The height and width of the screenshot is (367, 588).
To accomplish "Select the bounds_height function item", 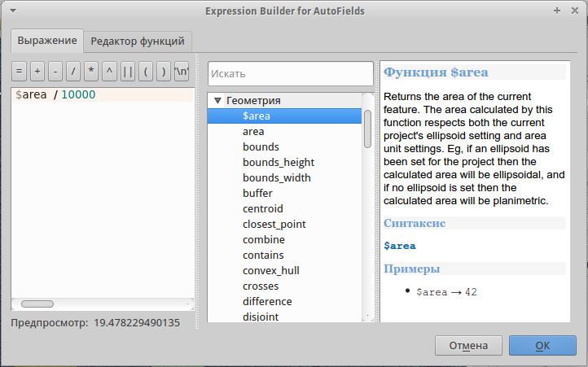I will tap(278, 163).
